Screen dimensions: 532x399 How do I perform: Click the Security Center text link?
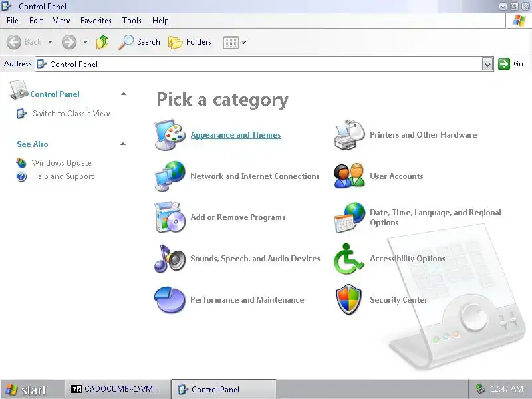(x=398, y=300)
